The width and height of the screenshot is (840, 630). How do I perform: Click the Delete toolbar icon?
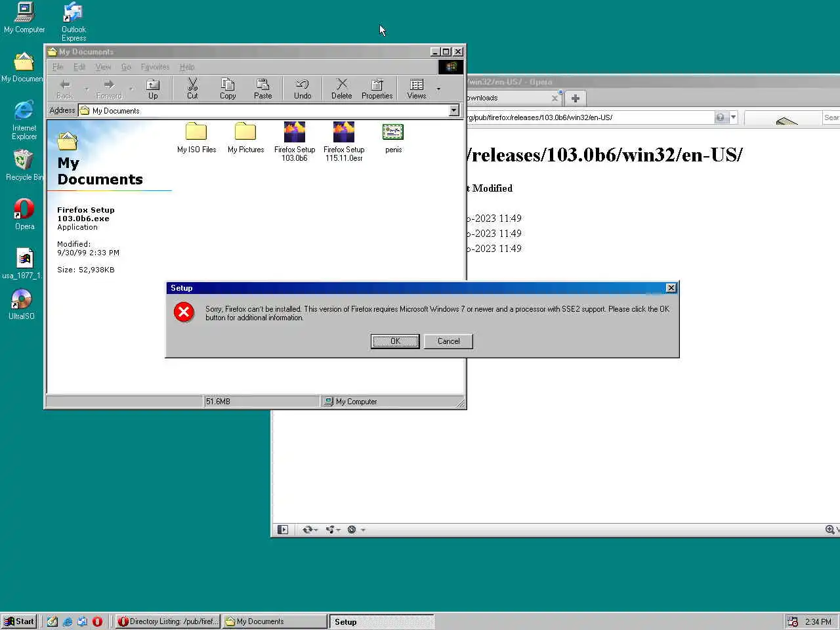tap(341, 89)
